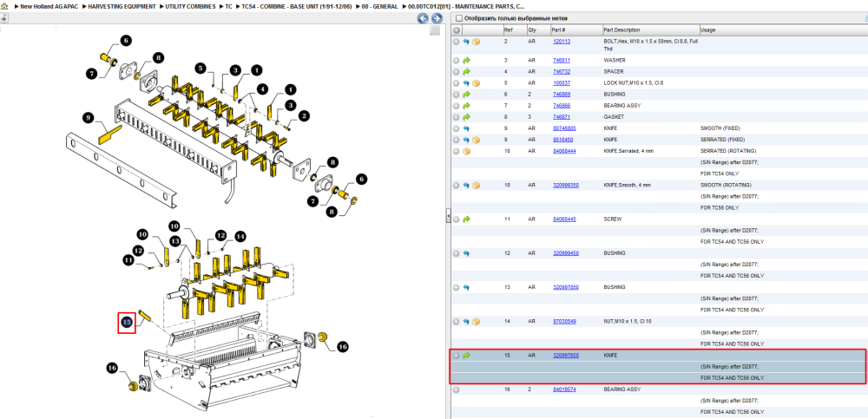Select the 'KNIFE,Smooth, 4 mm' description cell
The height and width of the screenshot is (419, 868).
click(628, 185)
